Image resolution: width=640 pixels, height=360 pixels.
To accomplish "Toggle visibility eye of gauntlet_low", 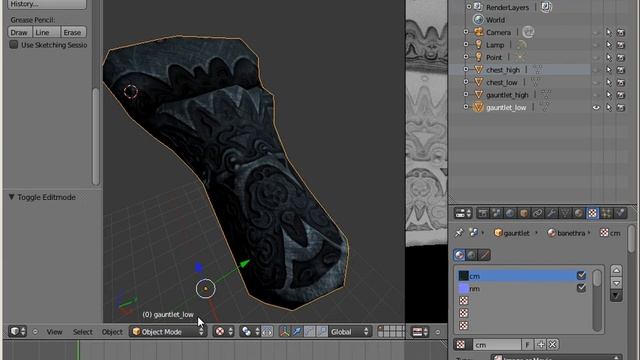I will (596, 107).
